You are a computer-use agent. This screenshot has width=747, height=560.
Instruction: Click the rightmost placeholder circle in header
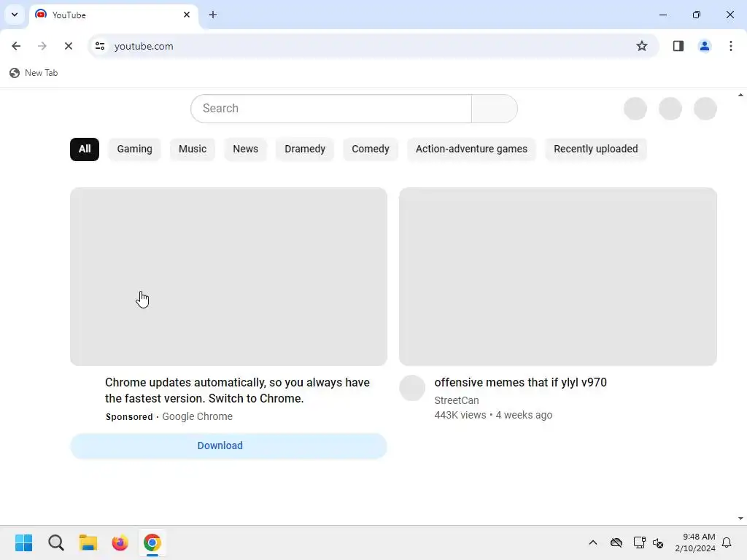click(x=705, y=109)
